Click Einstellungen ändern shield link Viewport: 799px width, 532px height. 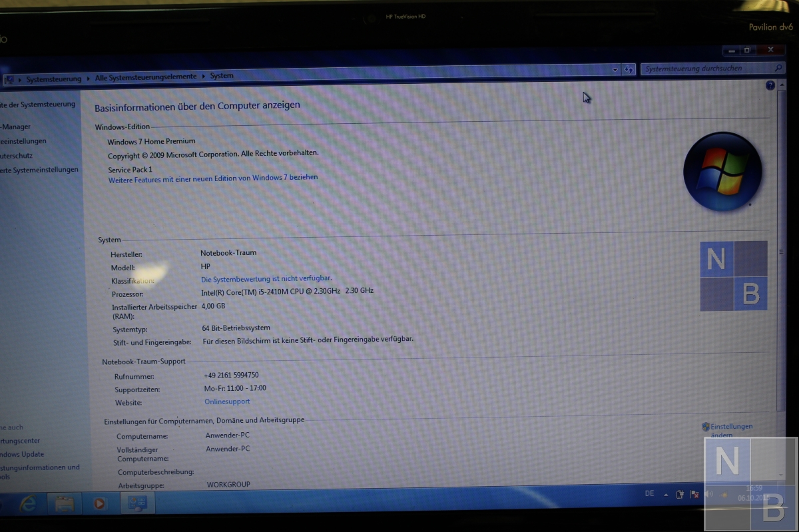(730, 427)
